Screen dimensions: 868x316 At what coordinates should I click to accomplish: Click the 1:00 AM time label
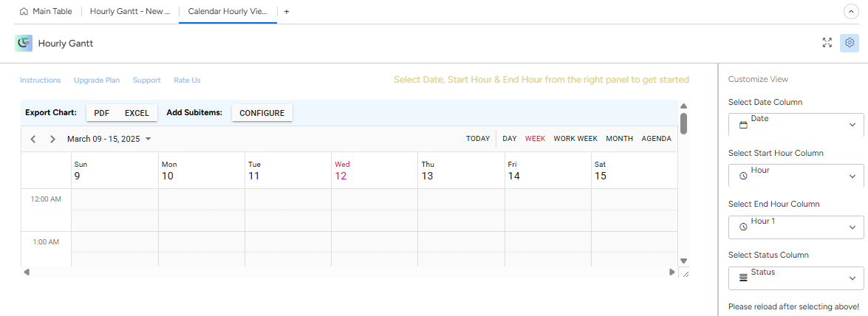[47, 242]
